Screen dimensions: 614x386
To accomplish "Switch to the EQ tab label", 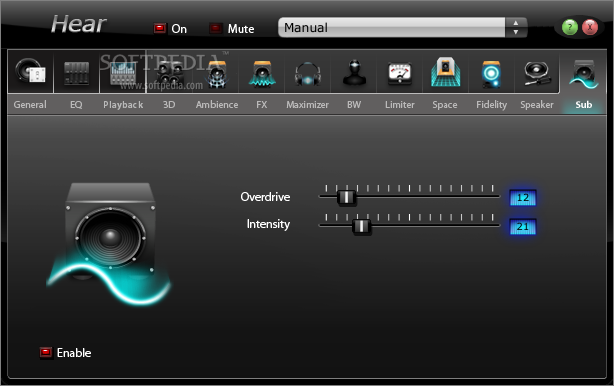I will point(76,105).
